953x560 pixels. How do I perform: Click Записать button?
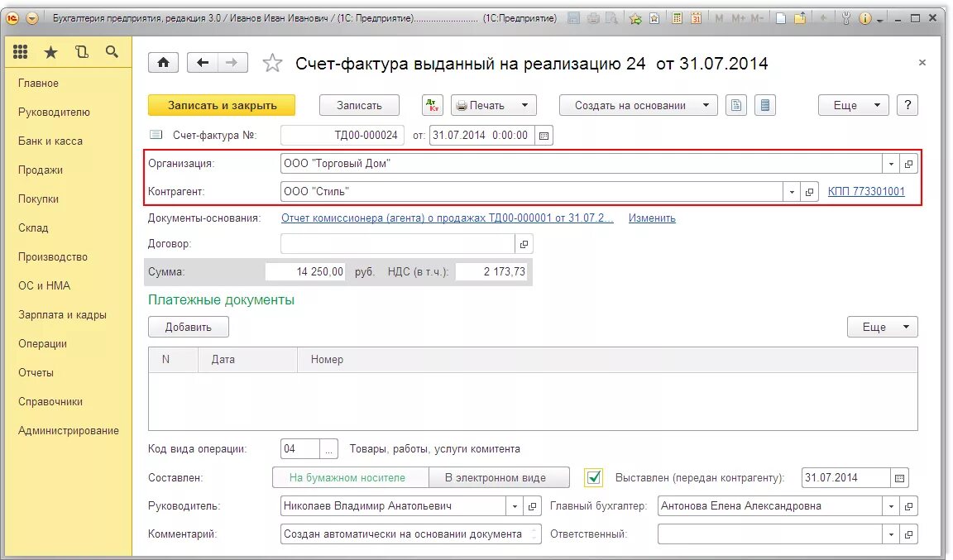tap(359, 105)
